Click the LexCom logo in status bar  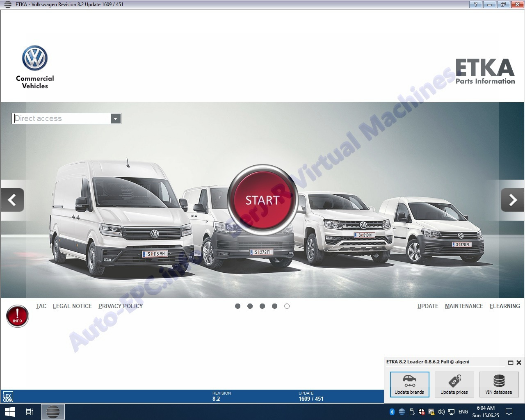point(8,397)
